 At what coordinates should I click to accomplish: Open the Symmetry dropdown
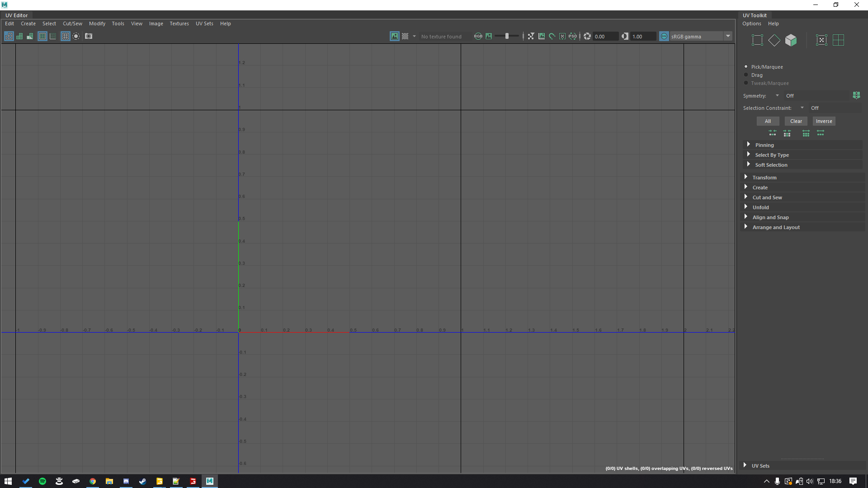click(x=778, y=96)
